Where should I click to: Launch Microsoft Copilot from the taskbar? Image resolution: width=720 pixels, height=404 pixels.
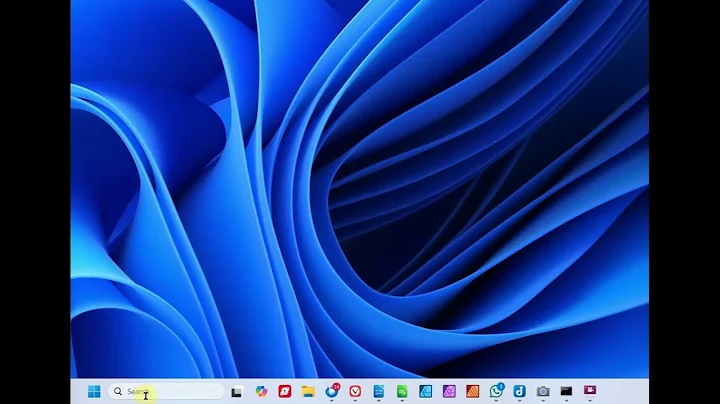[x=261, y=391]
